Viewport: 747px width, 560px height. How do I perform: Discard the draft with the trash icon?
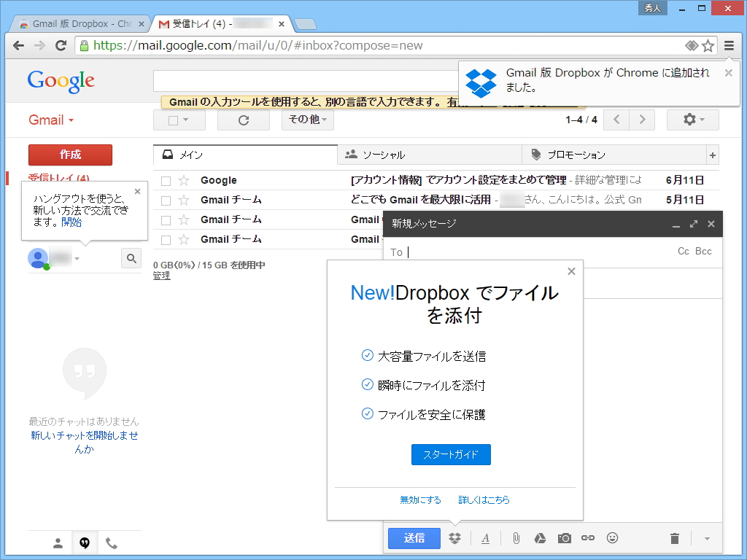coord(673,538)
